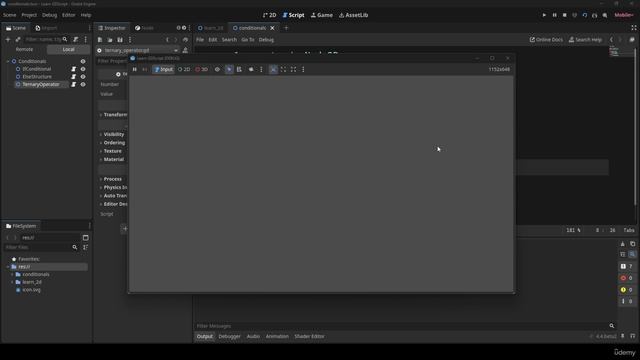Add a new node with plus icon
Image resolution: width=640 pixels, height=360 pixels.
tap(7, 40)
